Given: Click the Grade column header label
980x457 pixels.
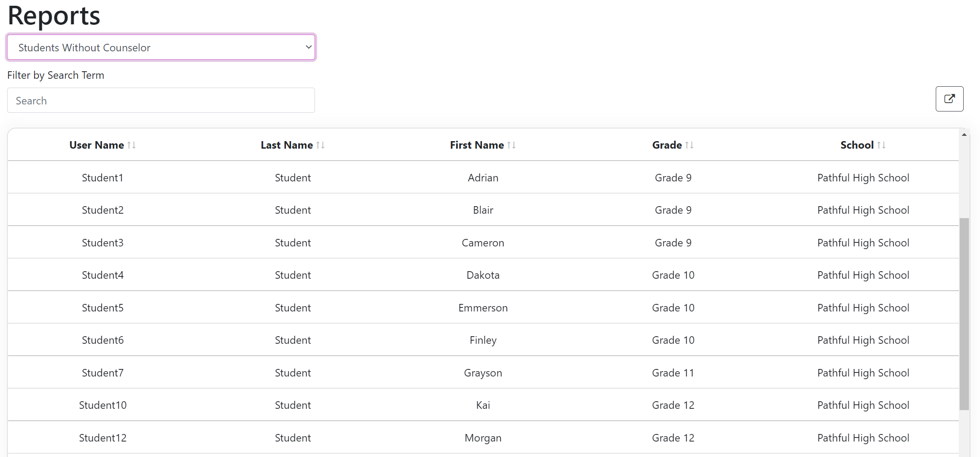Looking at the screenshot, I should click(667, 145).
